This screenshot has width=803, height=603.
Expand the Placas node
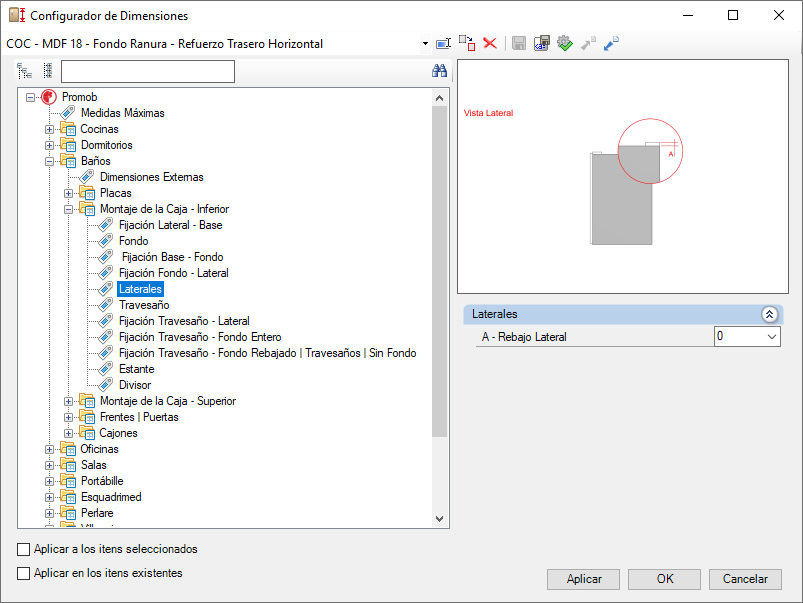tap(68, 193)
